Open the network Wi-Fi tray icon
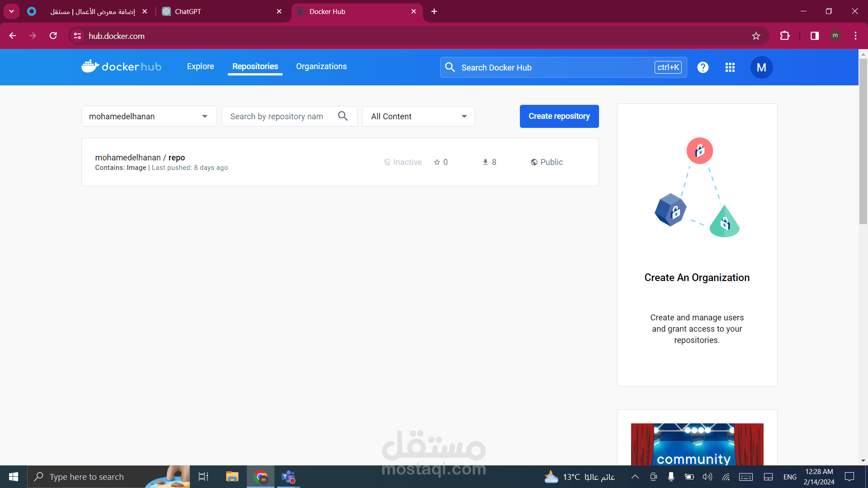Viewport: 868px width, 488px height. (726, 477)
